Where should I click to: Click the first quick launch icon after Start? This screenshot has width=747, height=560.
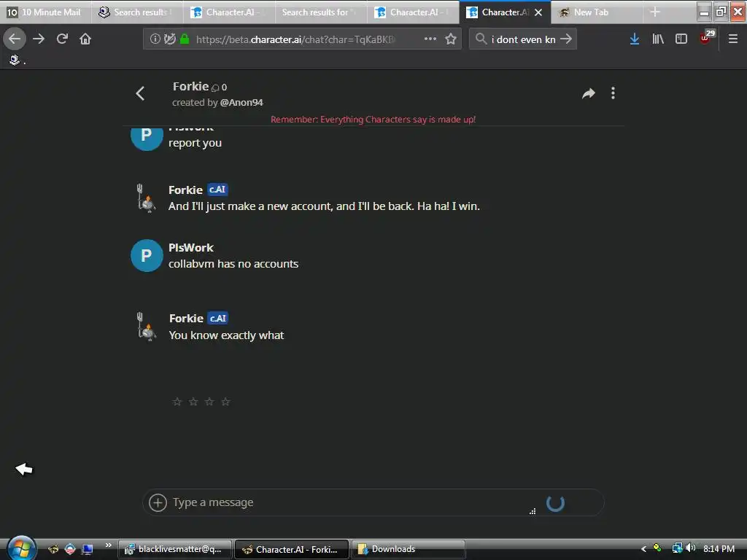point(53,550)
